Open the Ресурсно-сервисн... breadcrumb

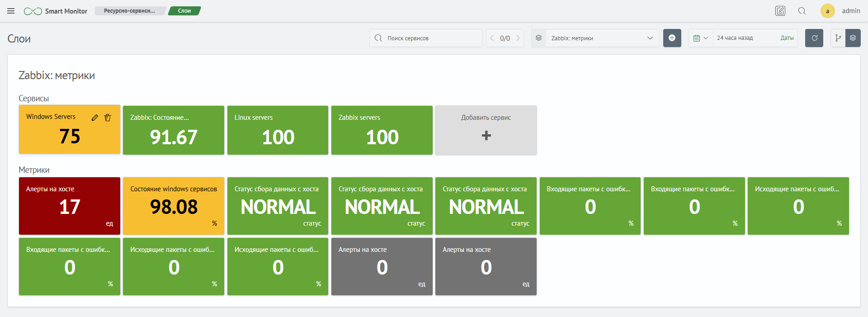[x=130, y=11]
